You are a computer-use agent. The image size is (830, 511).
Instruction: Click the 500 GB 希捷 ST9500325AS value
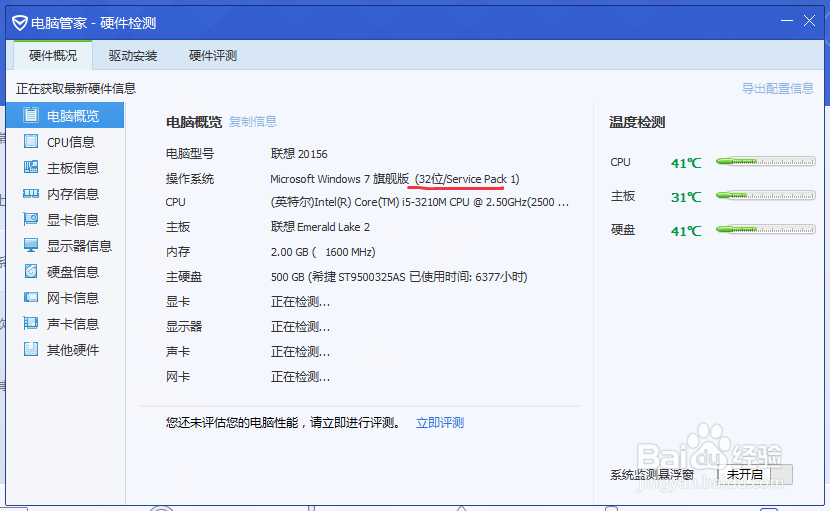[x=399, y=277]
